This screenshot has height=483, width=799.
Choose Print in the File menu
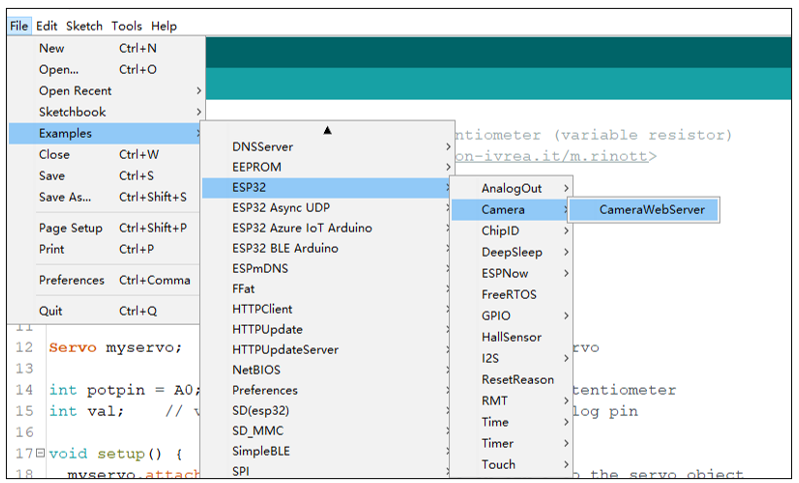click(x=104, y=250)
